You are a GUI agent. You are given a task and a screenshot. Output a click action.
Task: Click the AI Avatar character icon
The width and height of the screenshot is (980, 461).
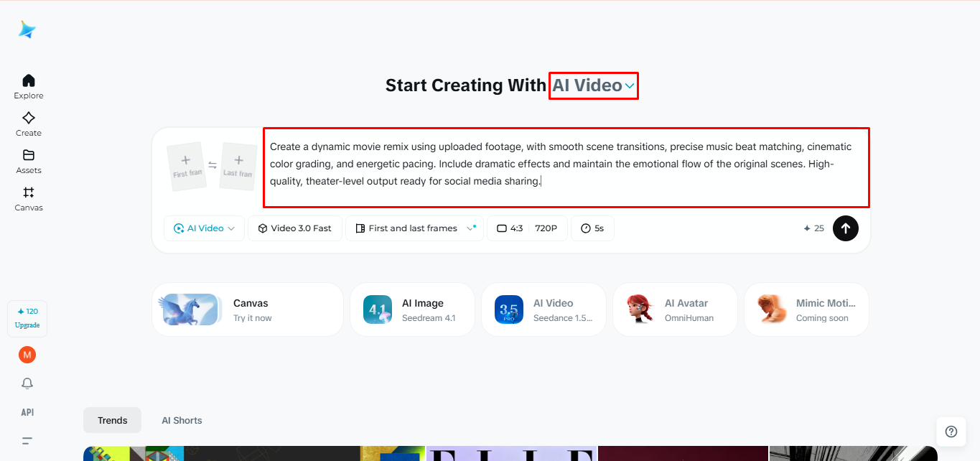(x=640, y=309)
